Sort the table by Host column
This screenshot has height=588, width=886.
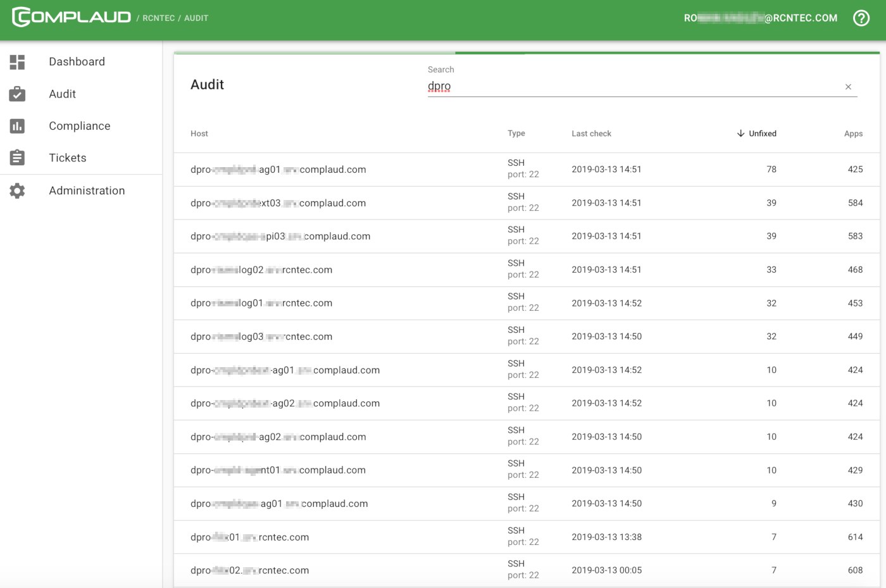coord(199,134)
